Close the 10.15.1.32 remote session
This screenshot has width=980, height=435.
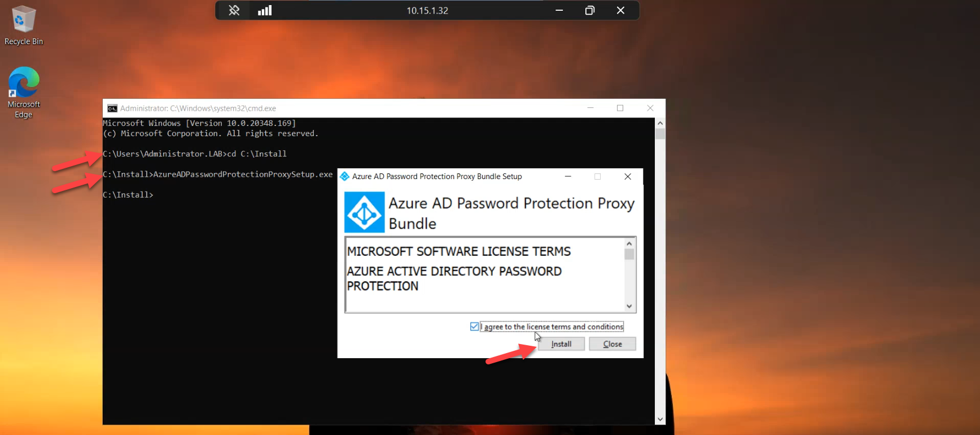[620, 10]
